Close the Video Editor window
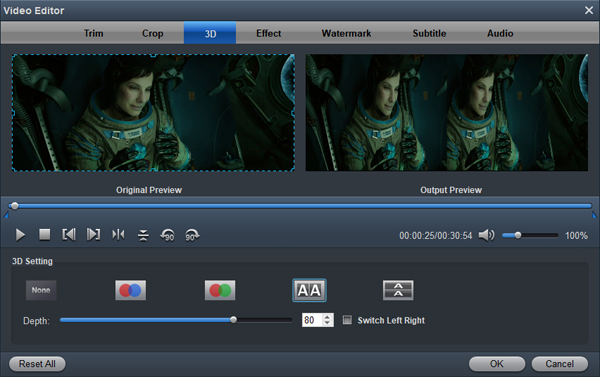This screenshot has height=377, width=600. 589,10
